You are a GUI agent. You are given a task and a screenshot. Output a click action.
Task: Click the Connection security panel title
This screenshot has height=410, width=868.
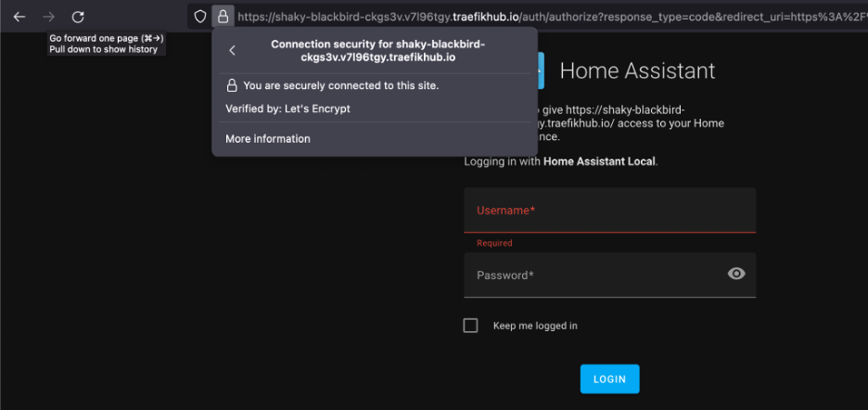pos(377,51)
